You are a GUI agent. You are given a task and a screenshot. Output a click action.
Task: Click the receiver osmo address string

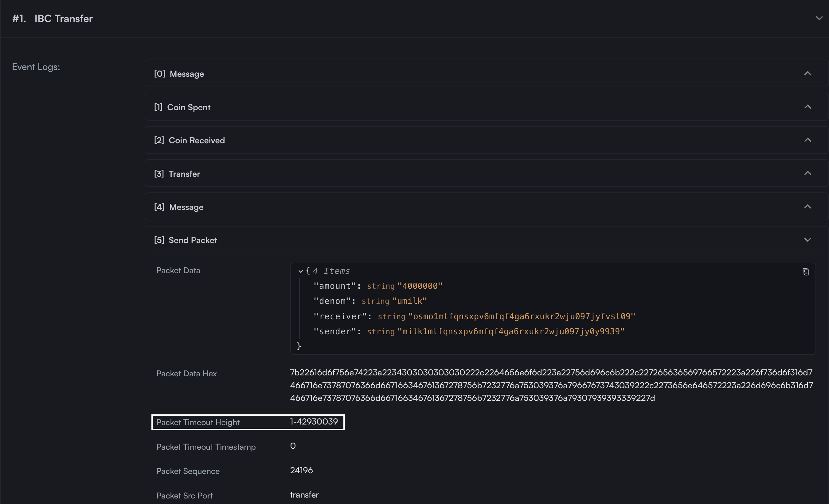pos(521,316)
